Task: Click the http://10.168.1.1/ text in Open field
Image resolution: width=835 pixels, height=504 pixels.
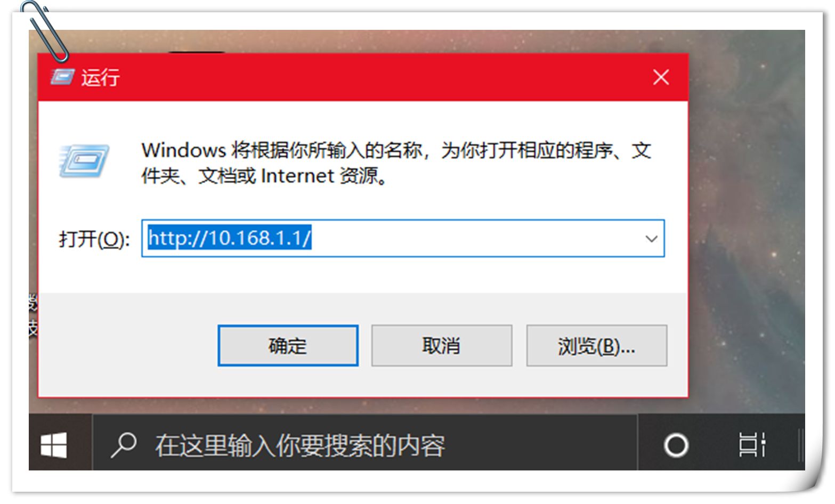Action: tap(229, 238)
